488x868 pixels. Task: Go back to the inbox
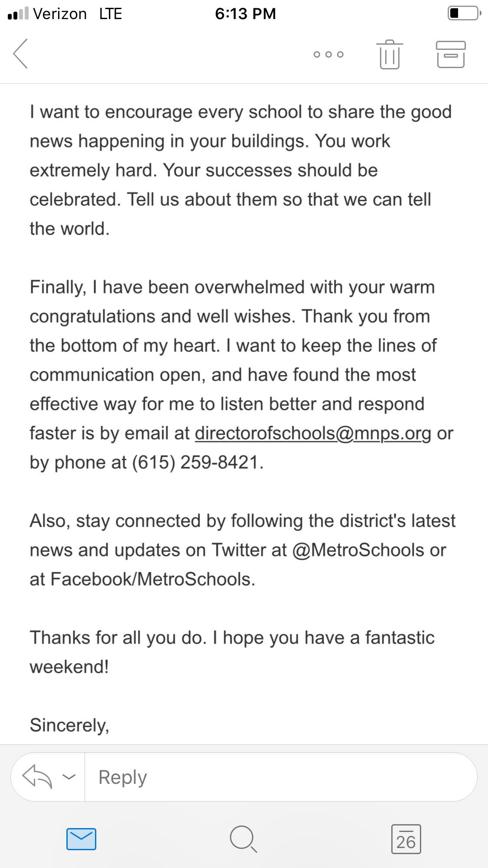point(20,54)
